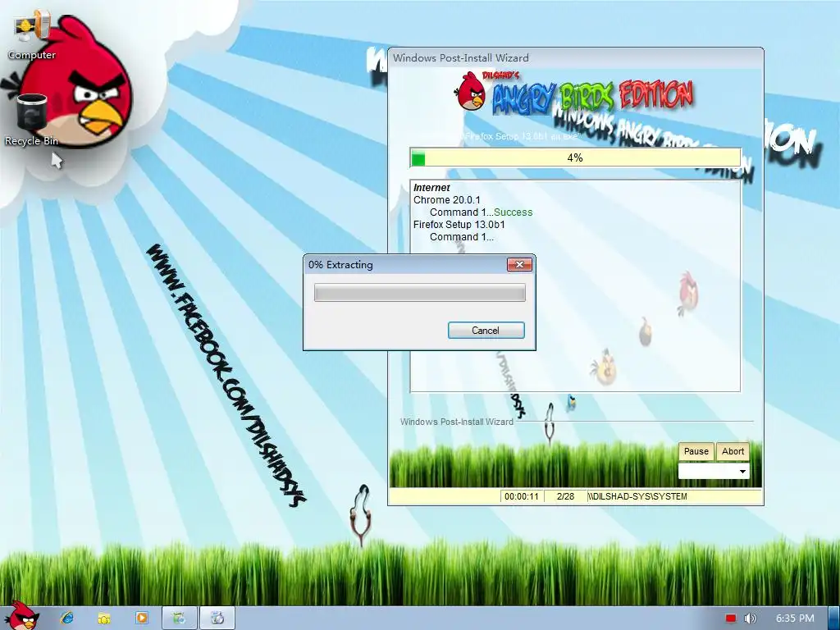Viewport: 840px width, 630px height.
Task: Click the Command 1...Success line
Action: 481,212
